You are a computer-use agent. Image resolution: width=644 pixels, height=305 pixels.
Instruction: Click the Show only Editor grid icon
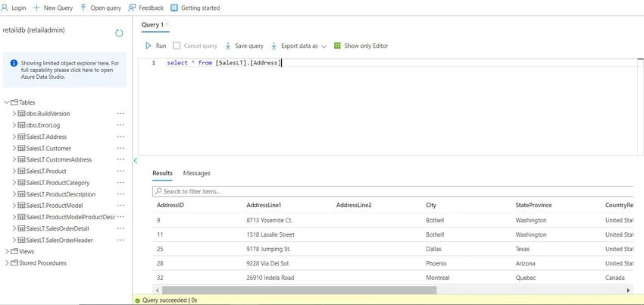coord(337,46)
